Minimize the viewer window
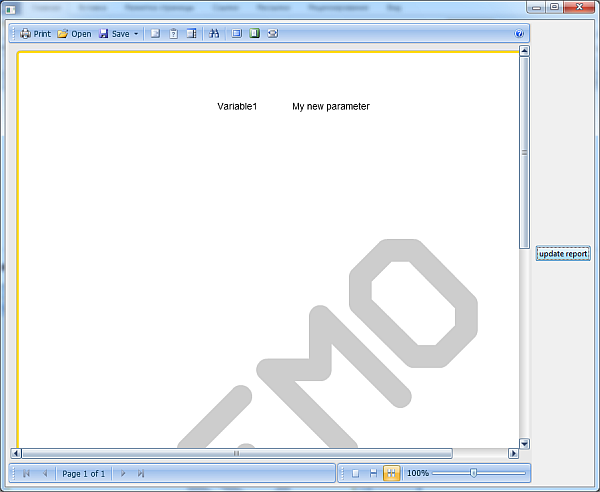This screenshot has width=600, height=492. pos(536,7)
